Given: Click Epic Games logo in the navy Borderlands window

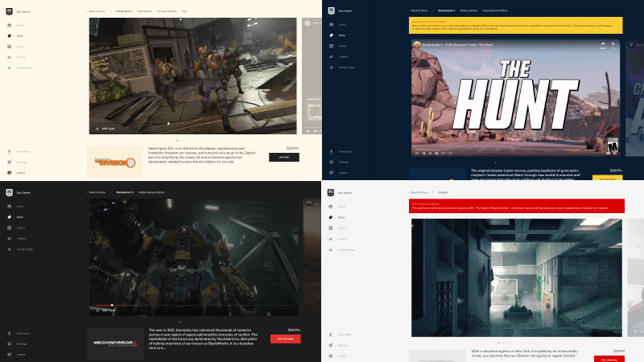Looking at the screenshot, I should pos(331,10).
